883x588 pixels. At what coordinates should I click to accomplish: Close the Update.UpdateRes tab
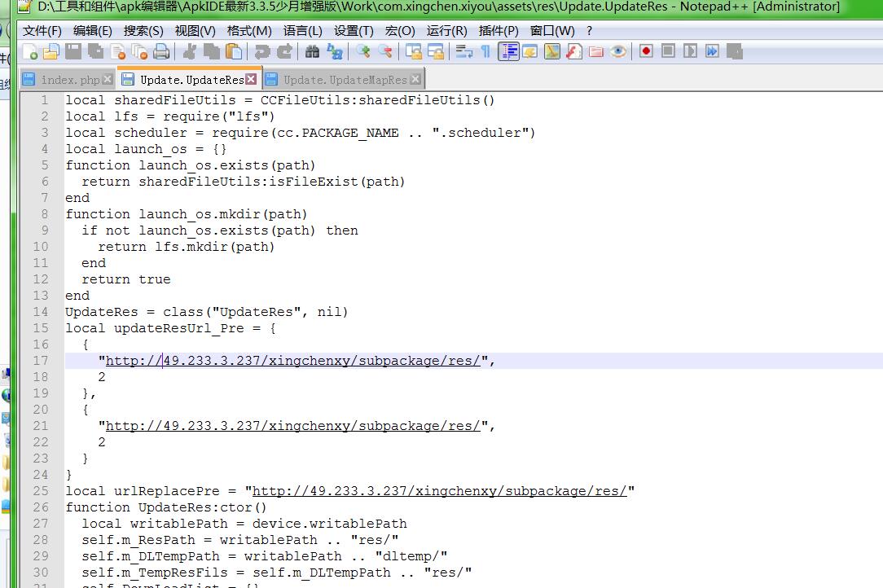click(251, 79)
